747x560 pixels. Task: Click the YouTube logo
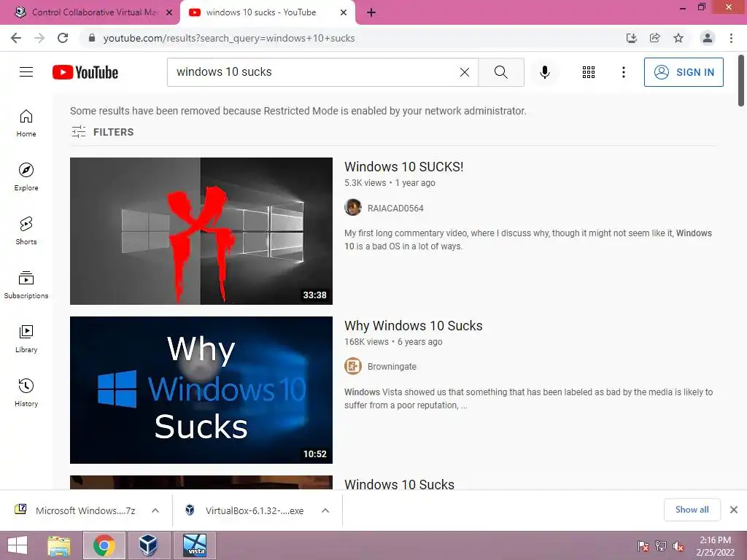point(85,72)
